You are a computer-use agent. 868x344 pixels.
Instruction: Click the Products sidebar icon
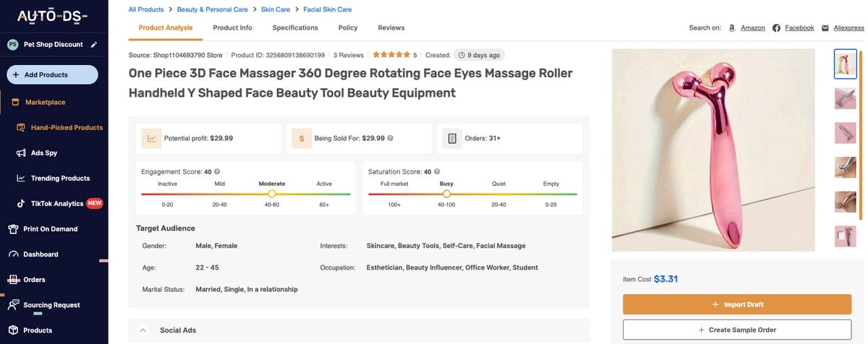point(12,330)
